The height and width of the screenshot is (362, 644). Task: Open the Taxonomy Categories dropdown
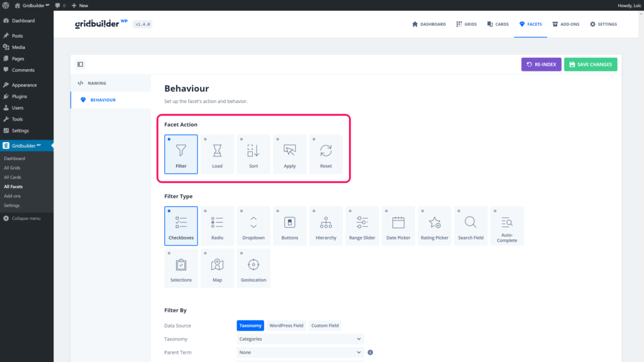point(300,339)
